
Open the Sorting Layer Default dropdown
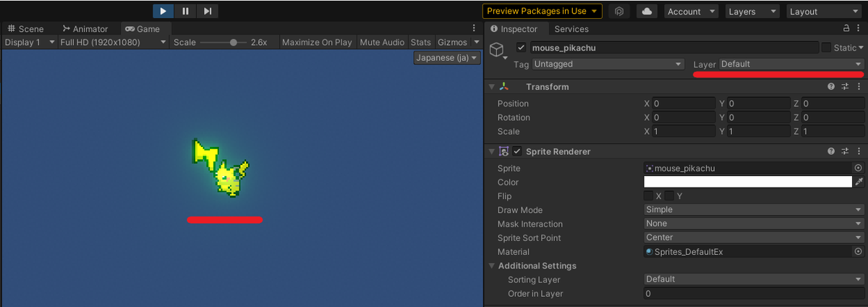[x=754, y=279]
